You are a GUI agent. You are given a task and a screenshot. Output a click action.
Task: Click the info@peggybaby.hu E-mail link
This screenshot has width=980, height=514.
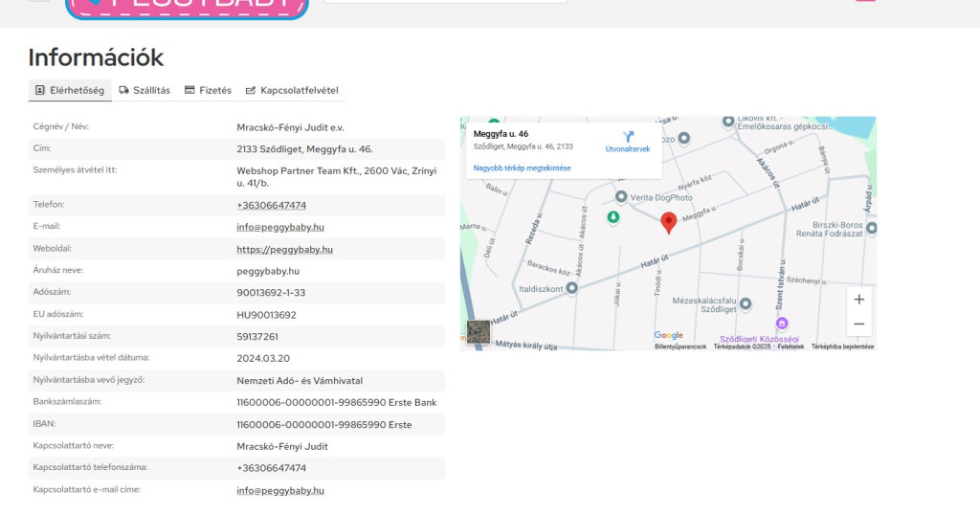[280, 227]
